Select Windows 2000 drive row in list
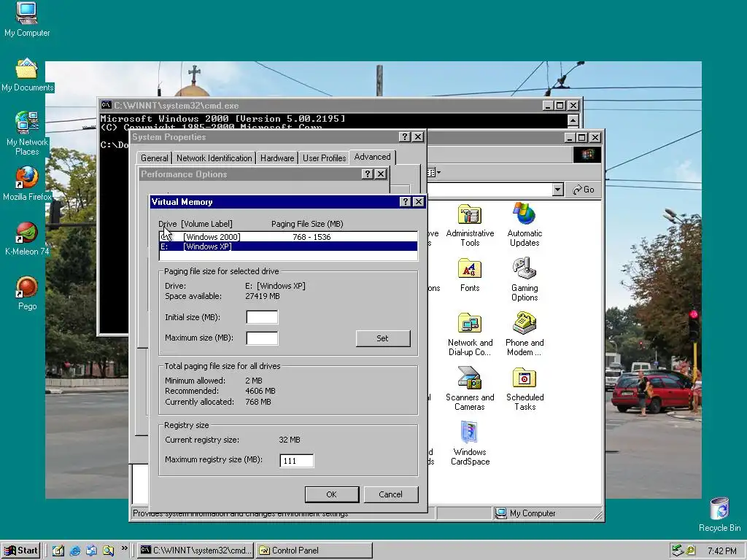 click(x=288, y=237)
